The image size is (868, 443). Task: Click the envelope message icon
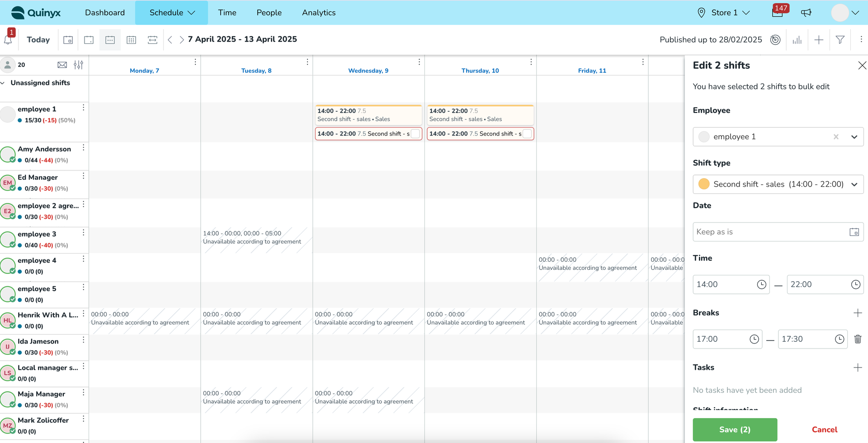62,65
